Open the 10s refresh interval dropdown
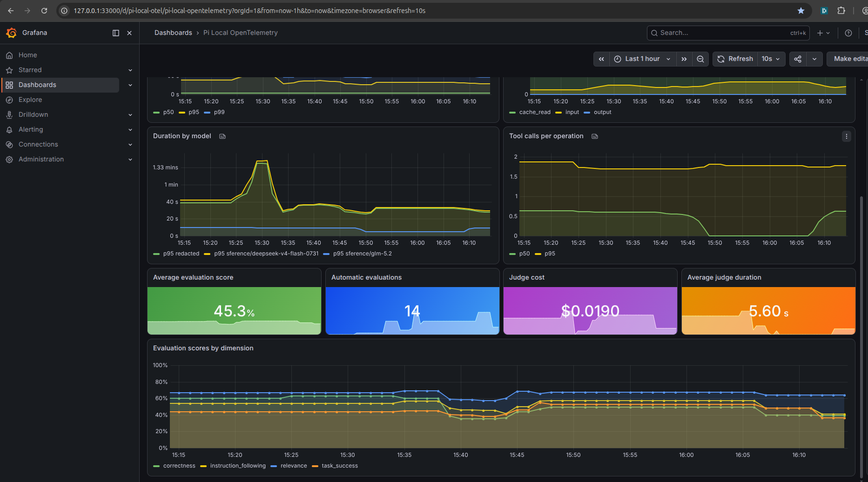The height and width of the screenshot is (482, 868). point(771,59)
